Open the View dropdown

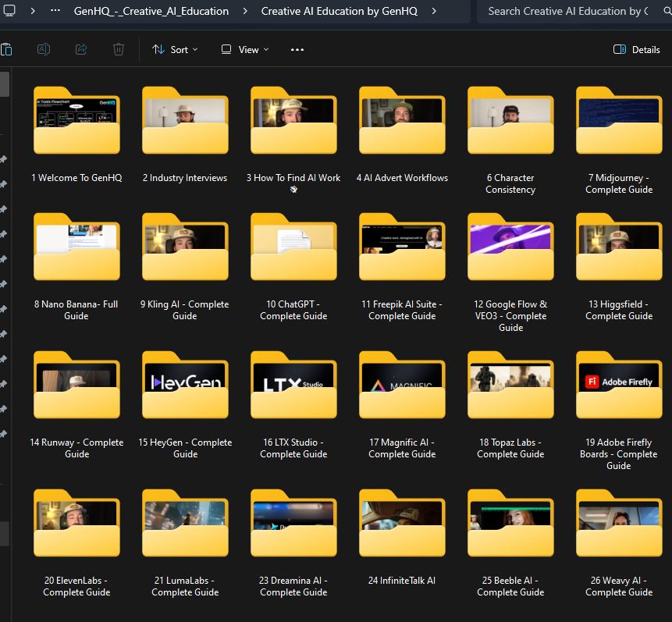(245, 49)
